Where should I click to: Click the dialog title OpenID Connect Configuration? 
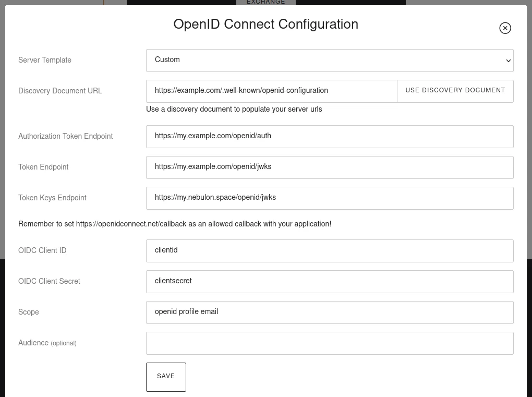point(266,25)
